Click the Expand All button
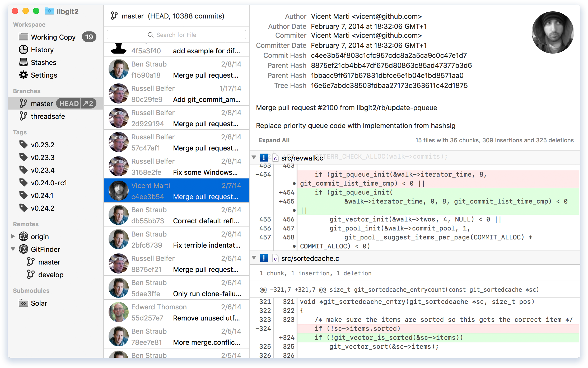This screenshot has height=368, width=588. coord(274,140)
